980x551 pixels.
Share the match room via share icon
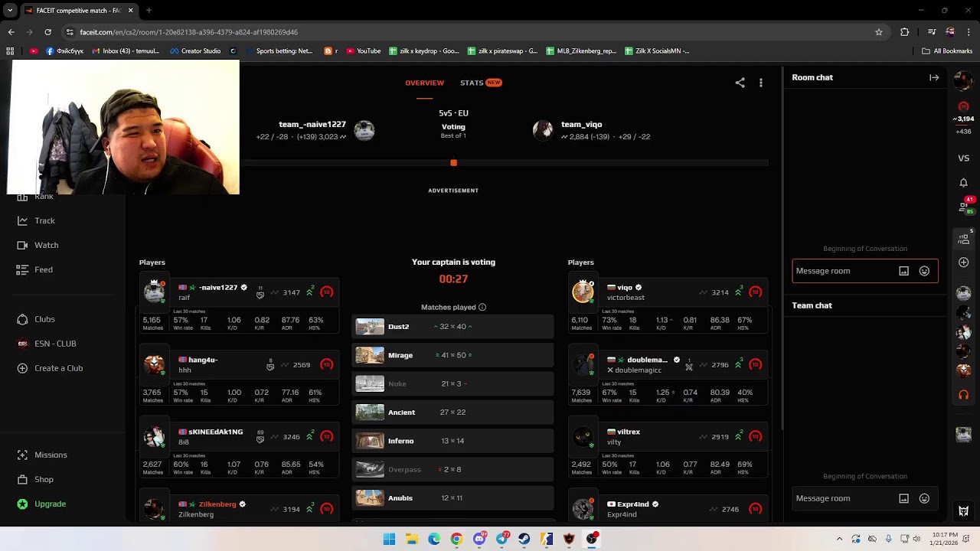[740, 83]
